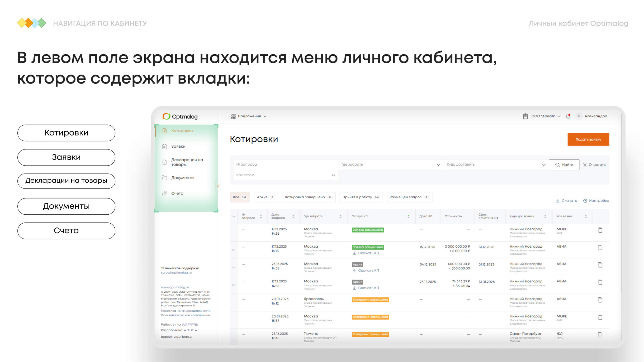The image size is (644, 362).
Task: Click the Приложения grid icon
Action: pos(233,116)
